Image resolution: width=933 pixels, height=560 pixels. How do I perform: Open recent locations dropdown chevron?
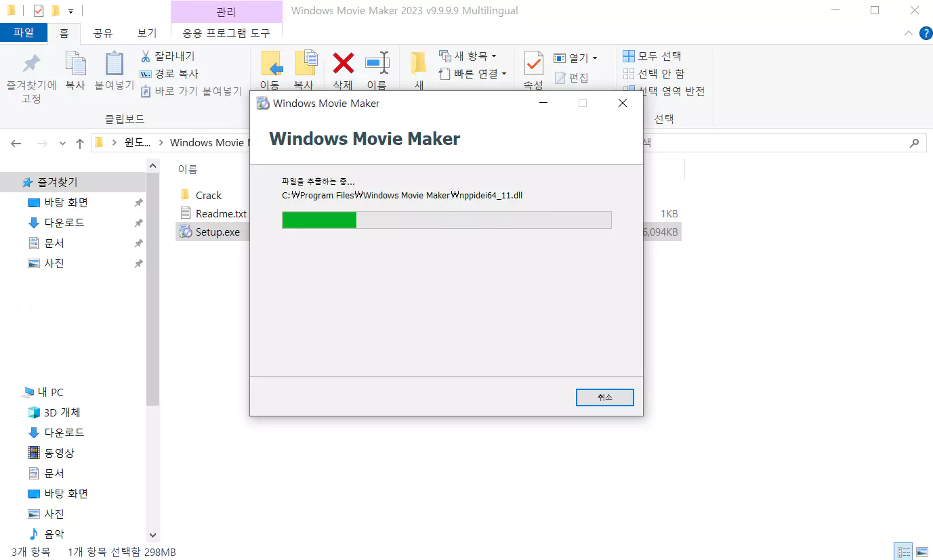click(x=62, y=144)
